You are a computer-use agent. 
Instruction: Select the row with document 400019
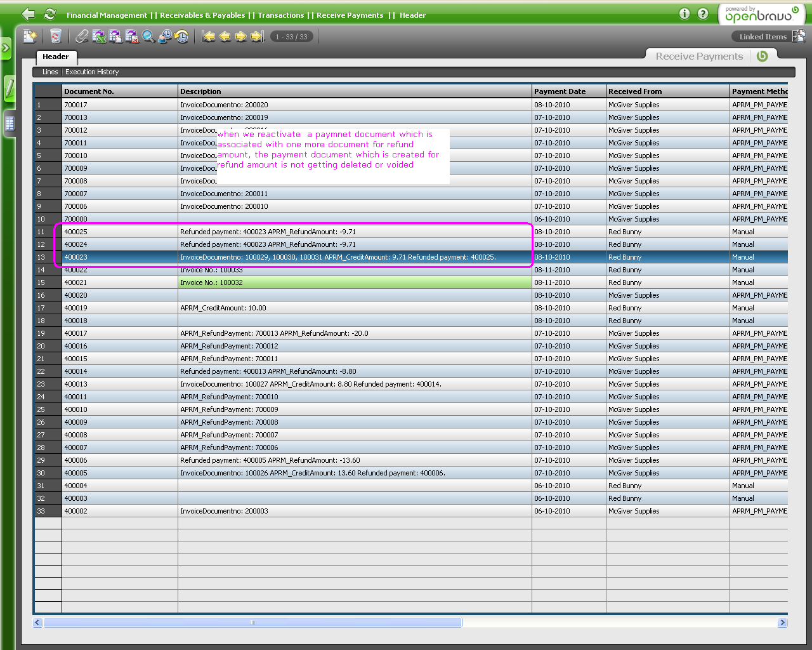pos(76,308)
